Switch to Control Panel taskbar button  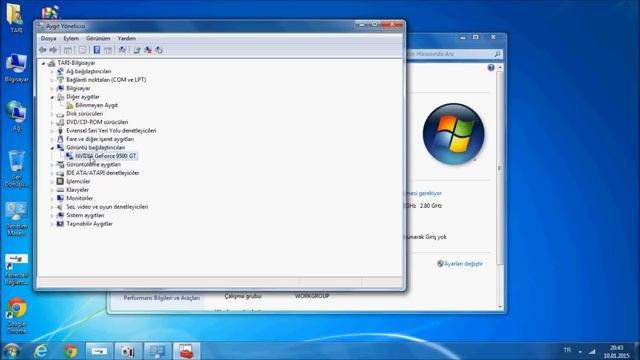pos(158,351)
